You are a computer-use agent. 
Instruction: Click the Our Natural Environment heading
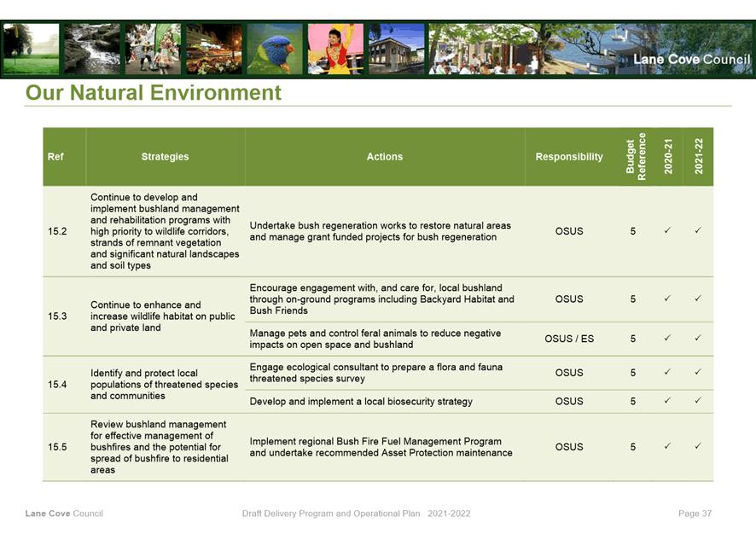coord(154,92)
